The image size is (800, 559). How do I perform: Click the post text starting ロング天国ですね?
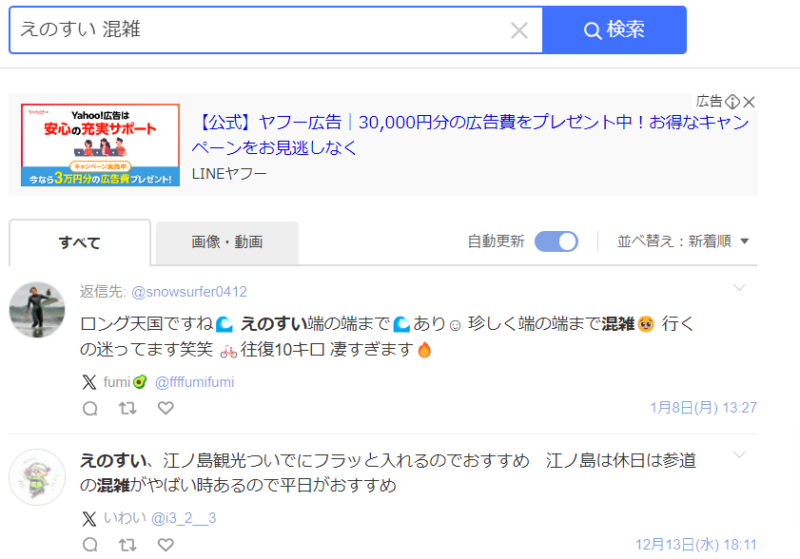coord(387,337)
